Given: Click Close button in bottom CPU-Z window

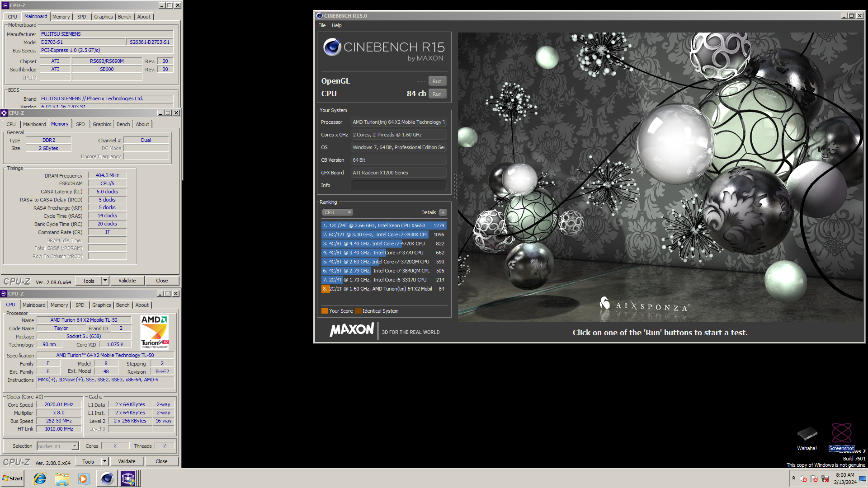Looking at the screenshot, I should pyautogui.click(x=161, y=462).
